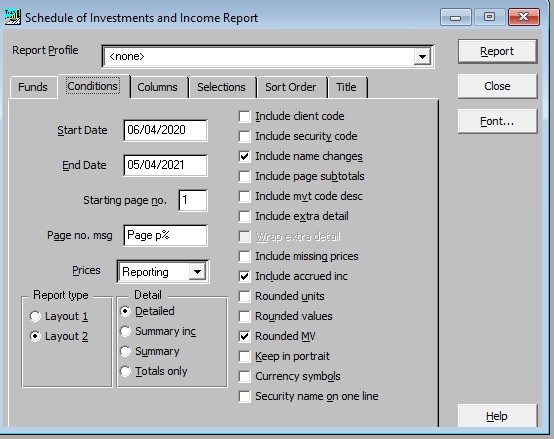The width and height of the screenshot is (554, 439).
Task: Choose the Summary radio button
Action: pyautogui.click(x=125, y=351)
